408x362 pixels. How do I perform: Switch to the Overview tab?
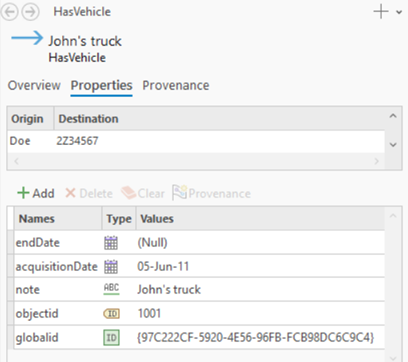point(34,85)
